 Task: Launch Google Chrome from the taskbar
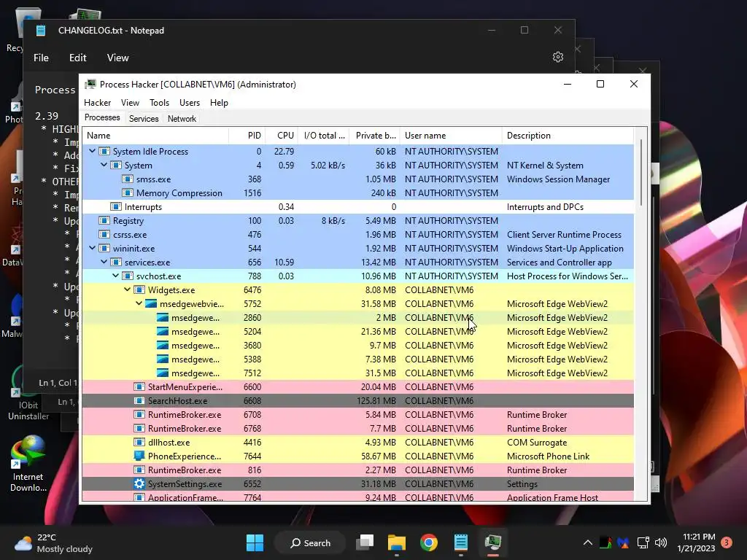click(x=429, y=542)
